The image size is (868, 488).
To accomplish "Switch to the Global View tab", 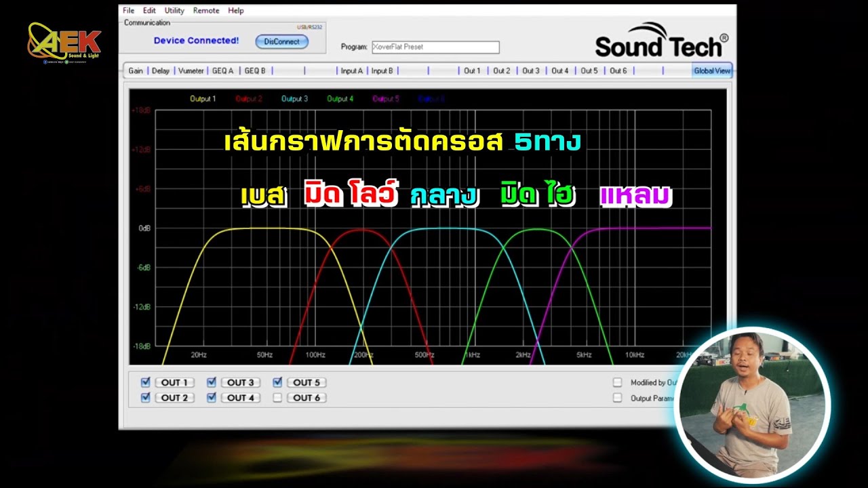I will click(x=712, y=70).
